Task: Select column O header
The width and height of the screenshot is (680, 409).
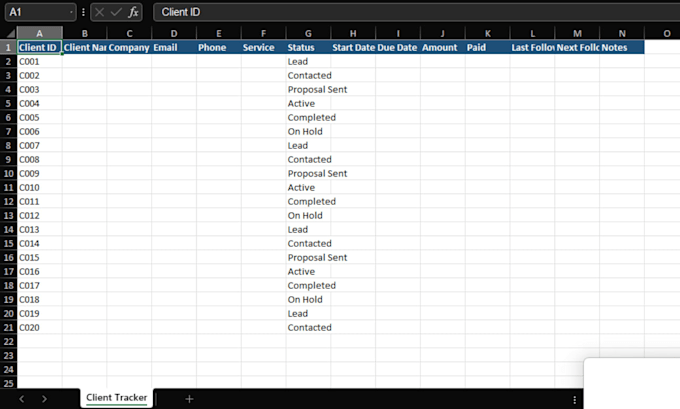Action: click(667, 33)
